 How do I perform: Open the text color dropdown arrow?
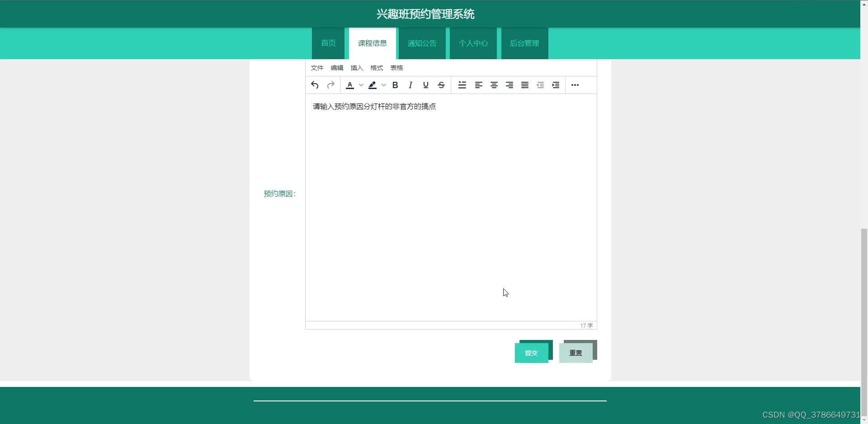click(361, 85)
